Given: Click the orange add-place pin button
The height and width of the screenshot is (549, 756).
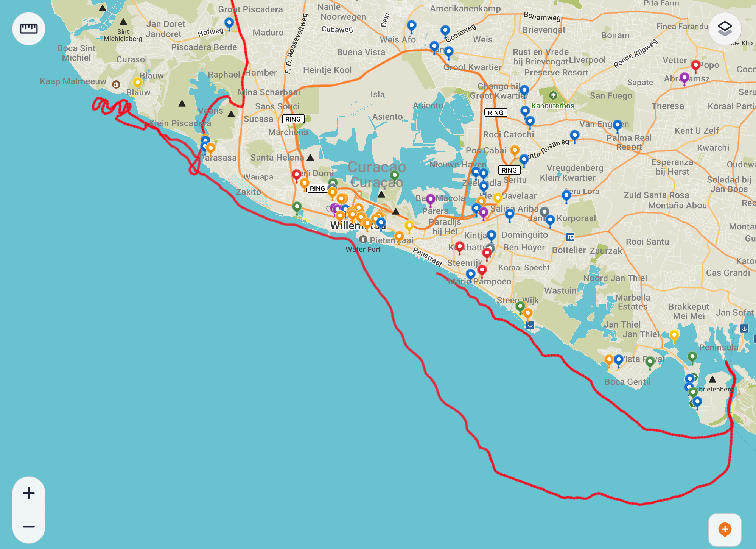Looking at the screenshot, I should pos(725,530).
